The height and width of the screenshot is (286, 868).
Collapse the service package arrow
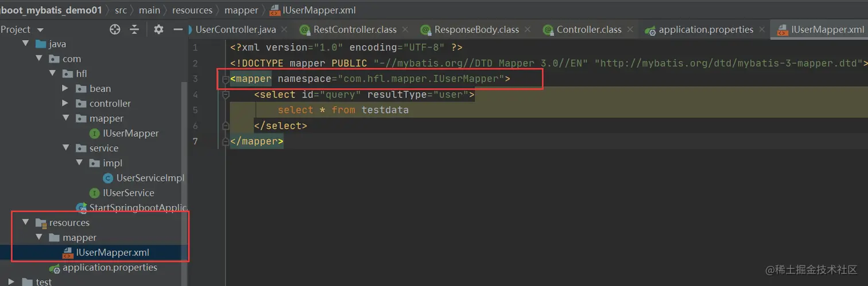pos(65,148)
